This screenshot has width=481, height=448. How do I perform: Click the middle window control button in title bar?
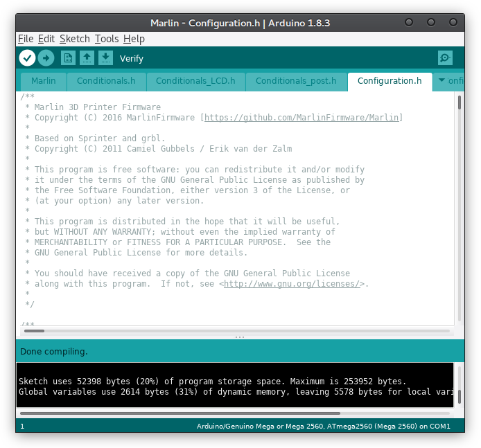coord(431,22)
